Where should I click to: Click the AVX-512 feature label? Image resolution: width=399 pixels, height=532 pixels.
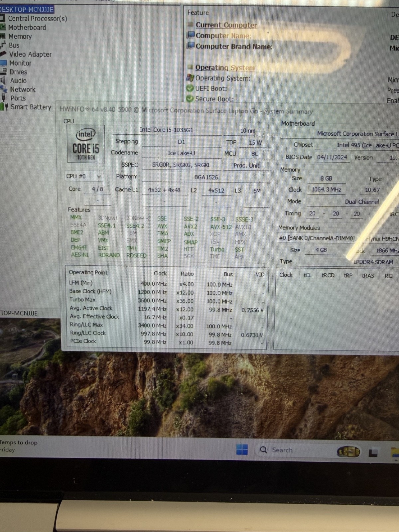221,227
